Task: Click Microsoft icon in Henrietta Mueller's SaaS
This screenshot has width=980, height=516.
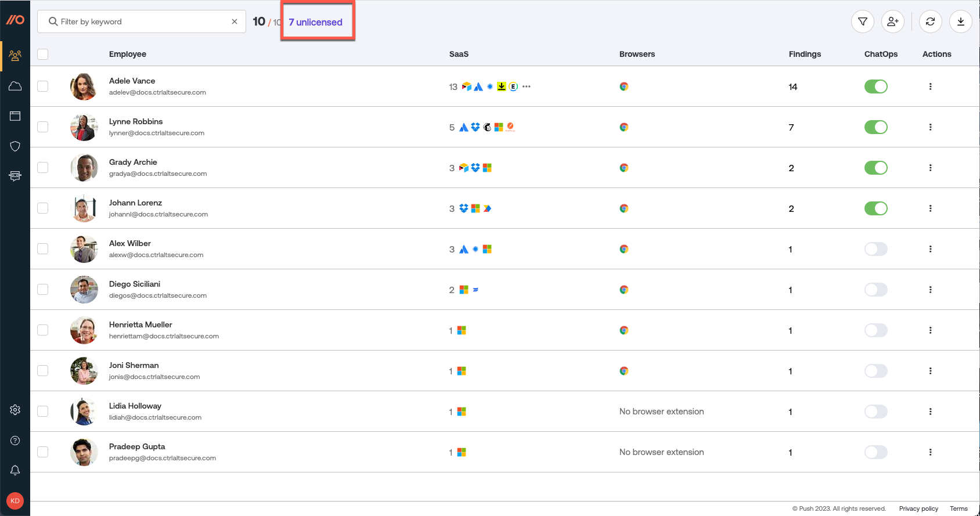Action: click(x=462, y=330)
